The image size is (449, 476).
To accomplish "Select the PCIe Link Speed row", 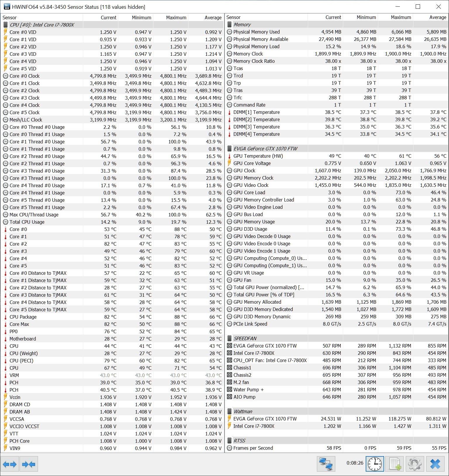I will click(336, 324).
